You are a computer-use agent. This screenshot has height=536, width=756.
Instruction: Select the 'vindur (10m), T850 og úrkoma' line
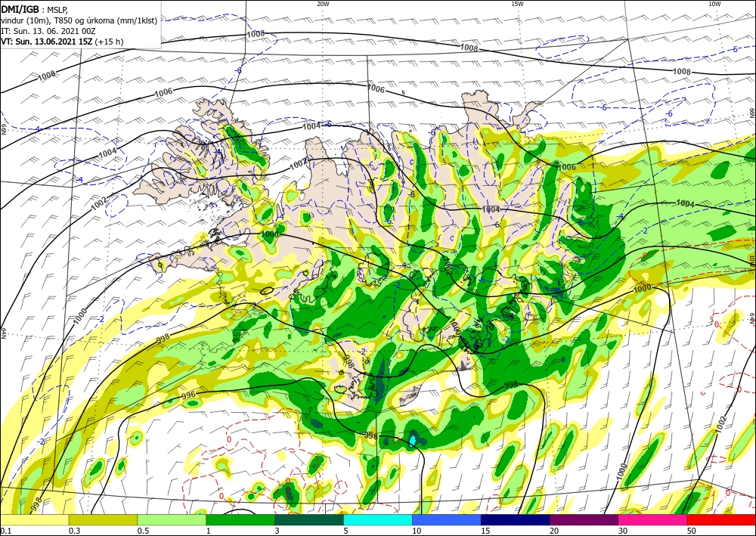pos(79,20)
